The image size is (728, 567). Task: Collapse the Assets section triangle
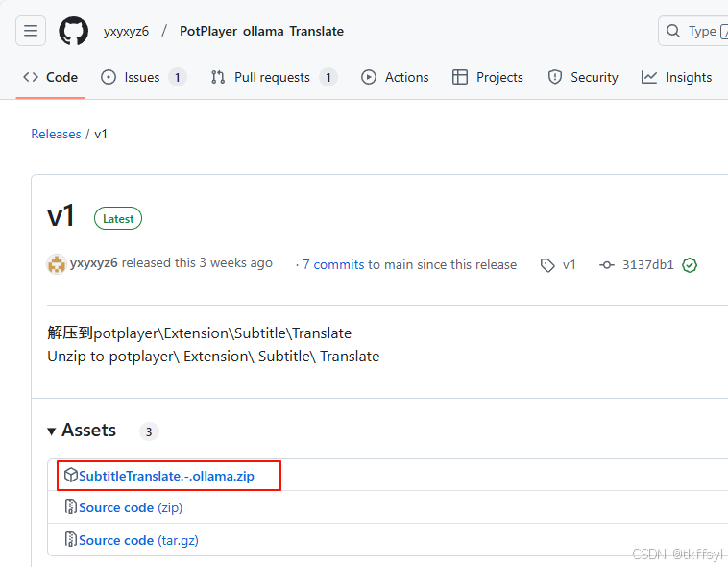(52, 431)
